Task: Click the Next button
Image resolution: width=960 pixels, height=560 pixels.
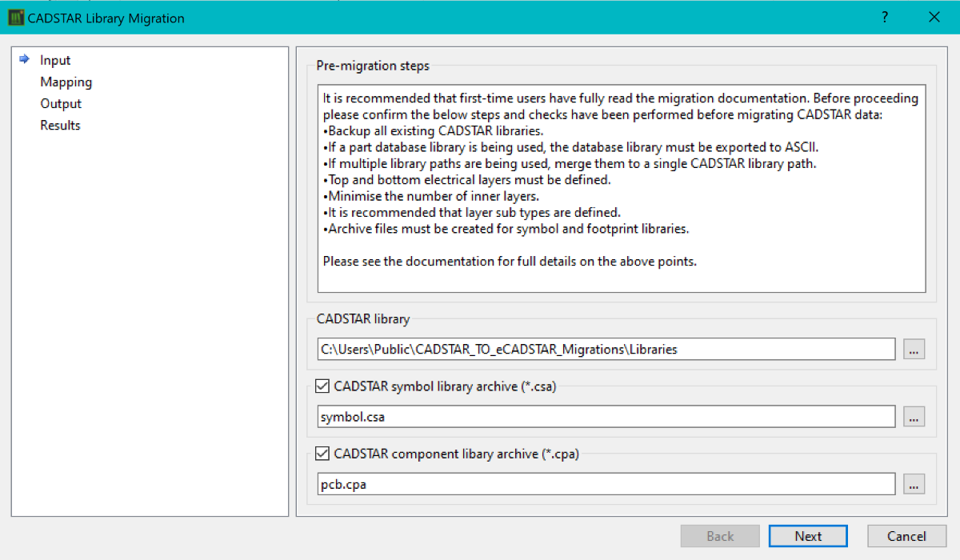Action: 808,536
